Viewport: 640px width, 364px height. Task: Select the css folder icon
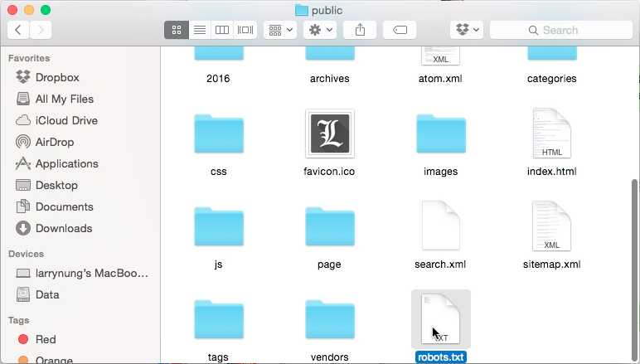pyautogui.click(x=219, y=133)
